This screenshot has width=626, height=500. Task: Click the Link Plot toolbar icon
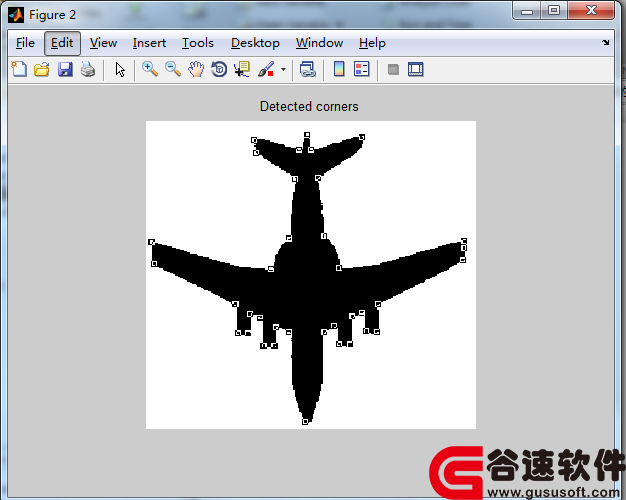point(308,69)
